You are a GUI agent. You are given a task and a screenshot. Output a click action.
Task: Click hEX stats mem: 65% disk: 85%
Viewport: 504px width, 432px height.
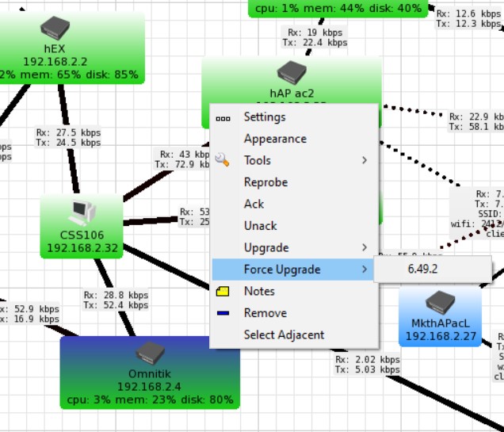click(x=79, y=75)
